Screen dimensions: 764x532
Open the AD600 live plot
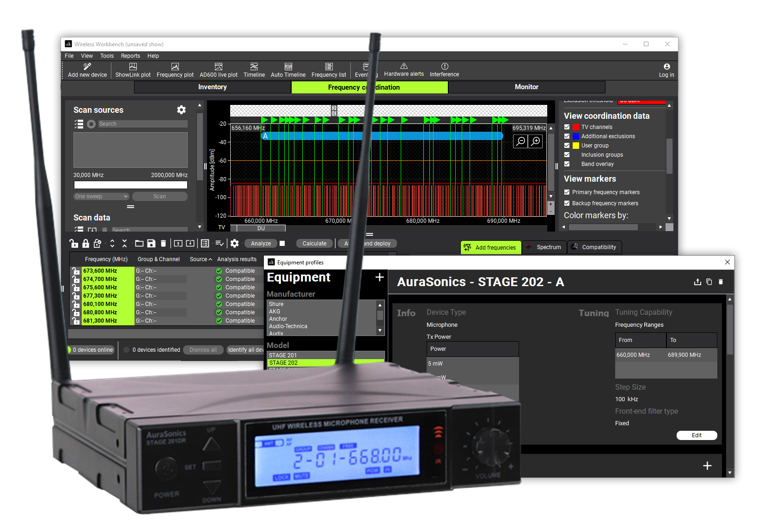click(x=218, y=70)
